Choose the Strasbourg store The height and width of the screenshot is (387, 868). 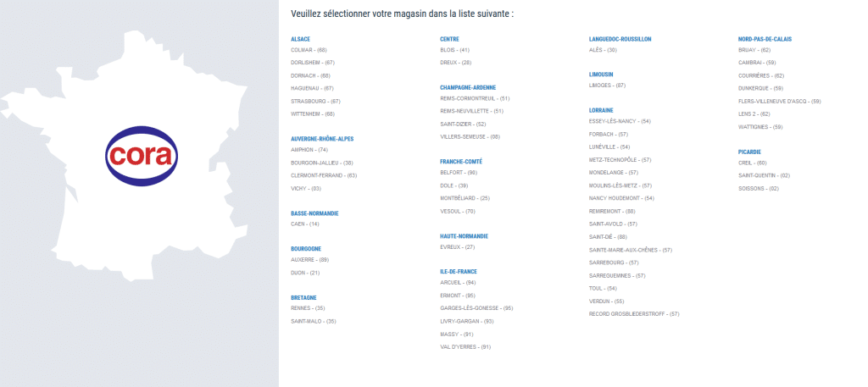click(315, 101)
